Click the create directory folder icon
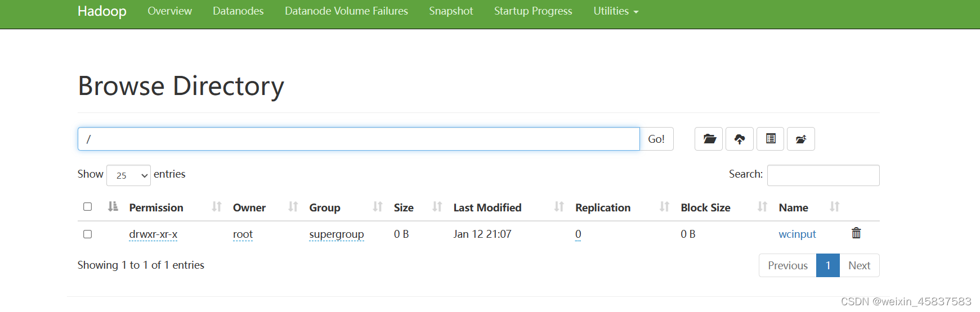 pos(709,139)
